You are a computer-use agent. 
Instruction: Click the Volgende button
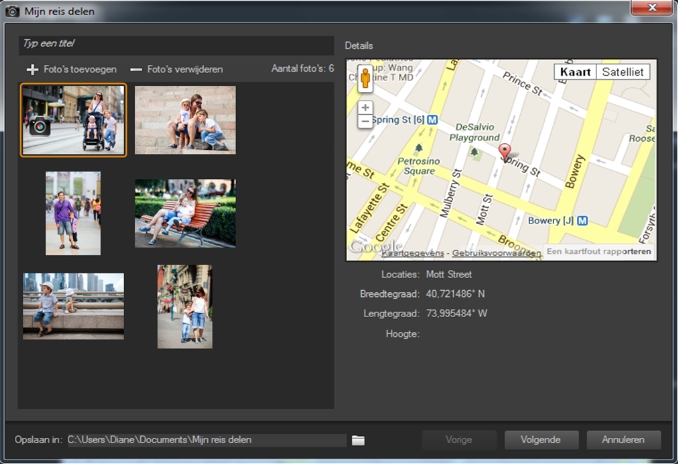(540, 440)
